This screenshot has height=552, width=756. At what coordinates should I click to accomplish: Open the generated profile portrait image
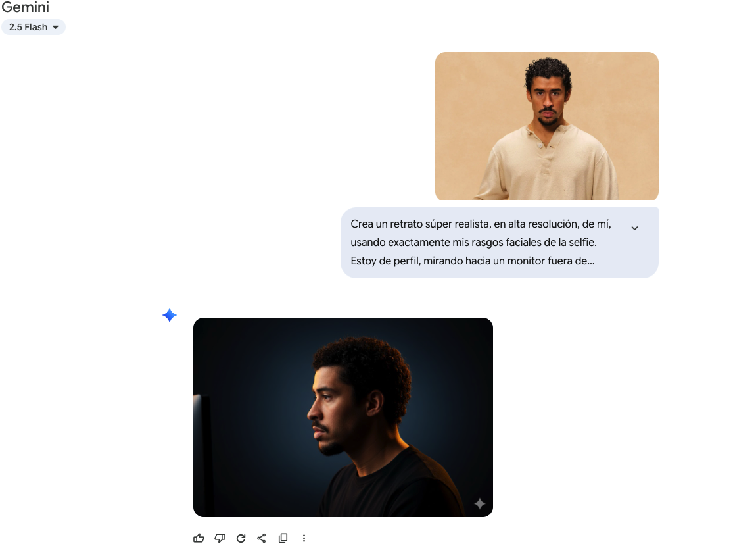pyautogui.click(x=343, y=417)
